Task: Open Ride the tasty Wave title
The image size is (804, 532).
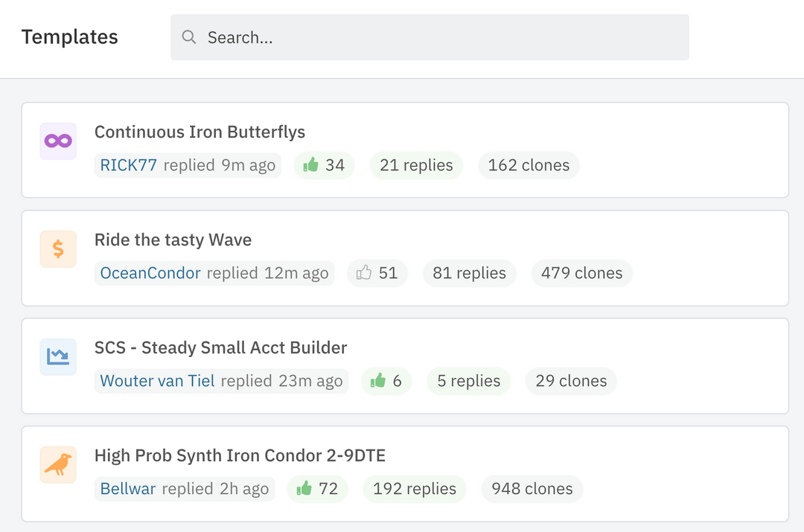Action: [173, 240]
